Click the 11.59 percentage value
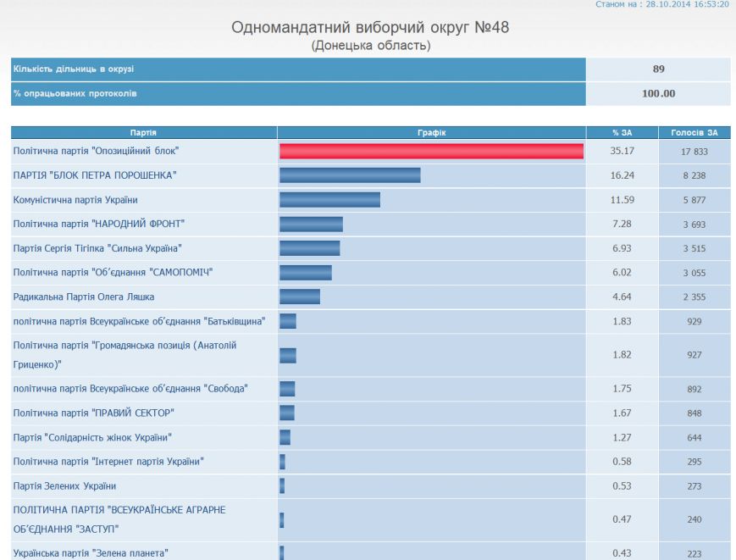The height and width of the screenshot is (560, 736). (622, 200)
